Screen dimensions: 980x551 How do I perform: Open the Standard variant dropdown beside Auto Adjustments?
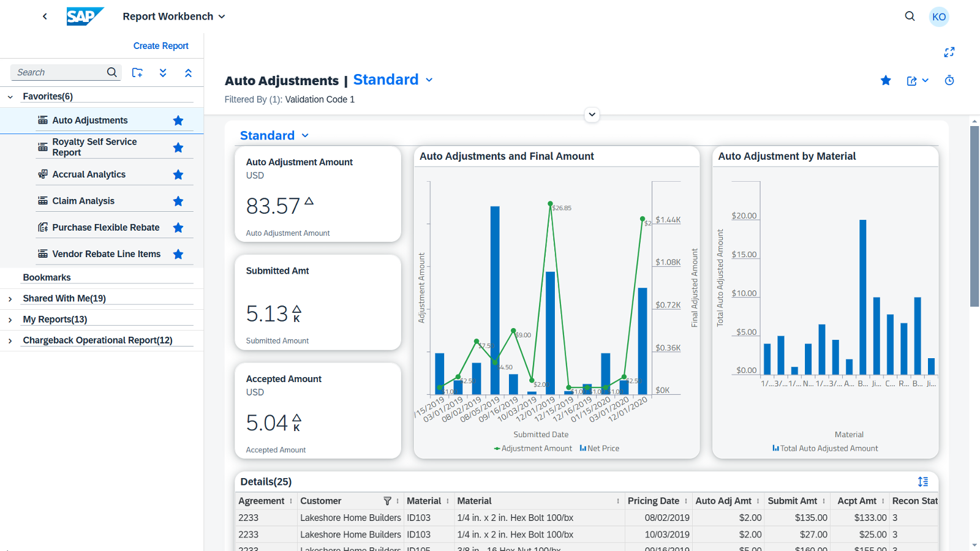[x=393, y=80]
